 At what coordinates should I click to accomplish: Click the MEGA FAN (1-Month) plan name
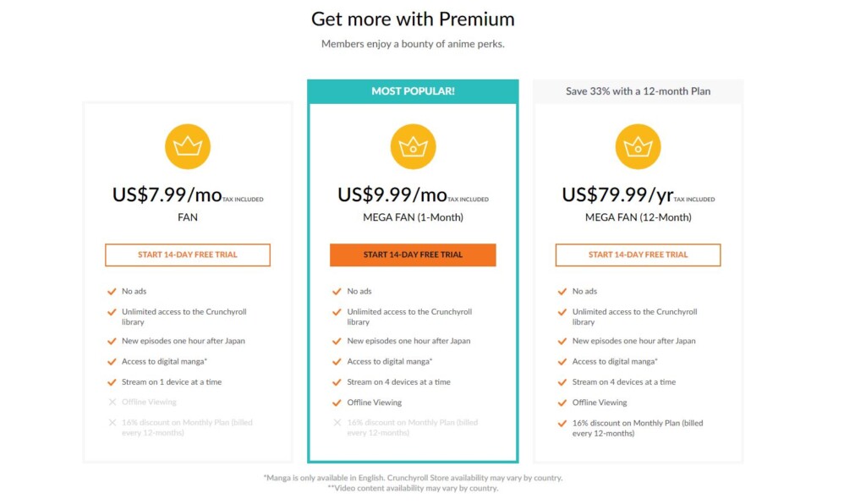coord(413,217)
